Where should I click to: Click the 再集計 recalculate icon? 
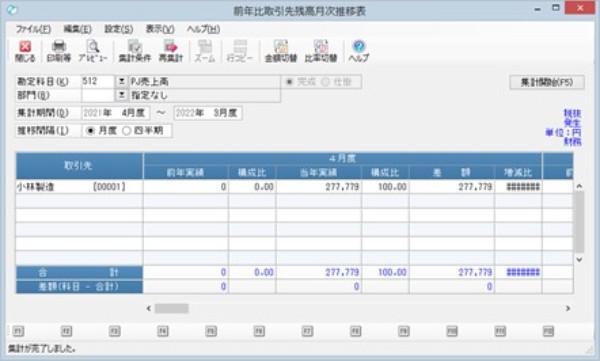coord(171,51)
